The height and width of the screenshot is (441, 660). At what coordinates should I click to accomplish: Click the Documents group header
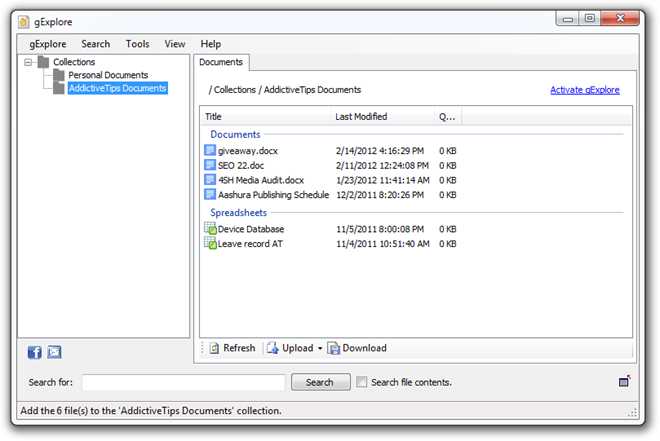coord(235,134)
